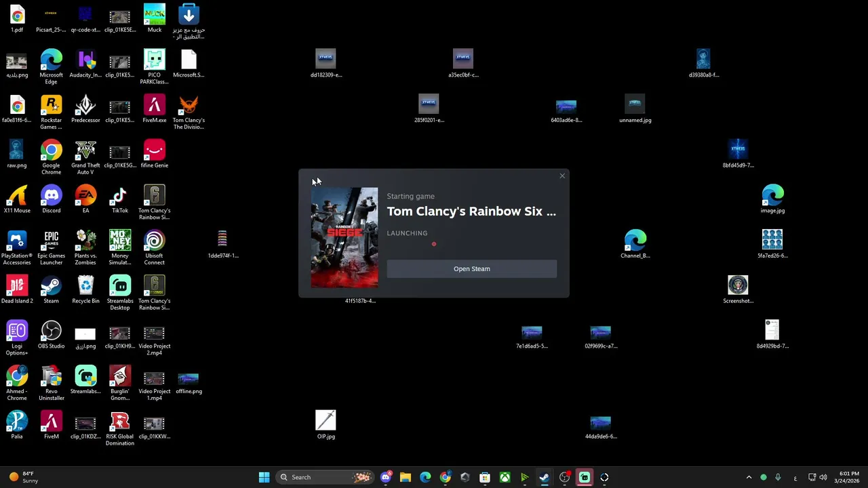Open the Microsoft Edge desktop shortcut
The image size is (868, 488).
[x=51, y=67]
